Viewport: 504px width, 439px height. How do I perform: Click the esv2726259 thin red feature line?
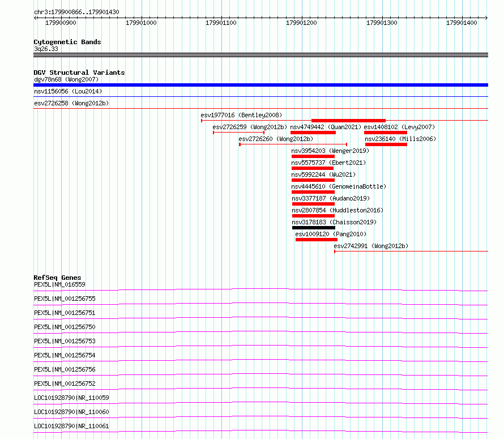click(x=239, y=133)
